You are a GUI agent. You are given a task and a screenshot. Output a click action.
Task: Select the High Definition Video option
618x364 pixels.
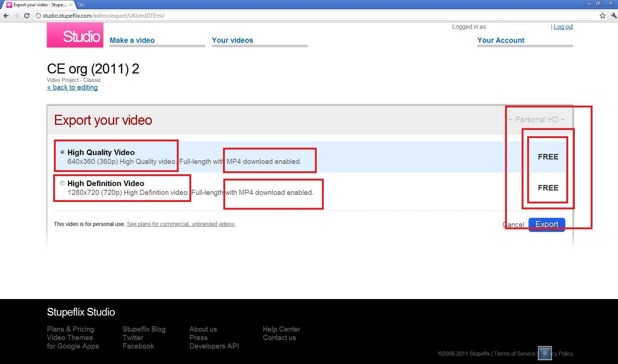(62, 183)
